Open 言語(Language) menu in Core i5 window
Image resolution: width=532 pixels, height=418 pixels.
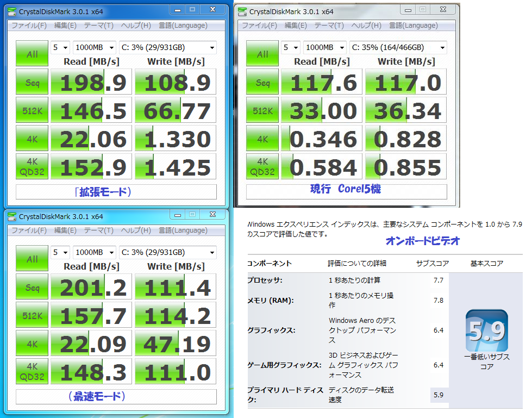coord(413,26)
